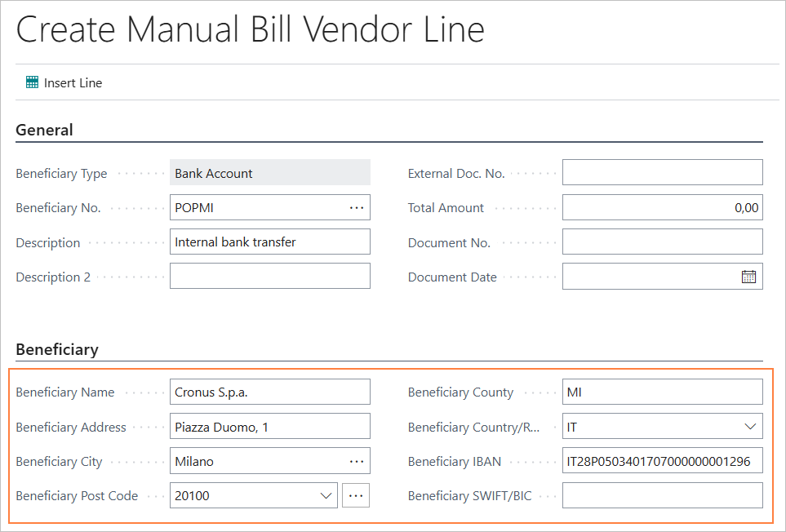This screenshot has height=532, width=786.
Task: Open the Document Date calendar picker
Action: pyautogui.click(x=748, y=277)
